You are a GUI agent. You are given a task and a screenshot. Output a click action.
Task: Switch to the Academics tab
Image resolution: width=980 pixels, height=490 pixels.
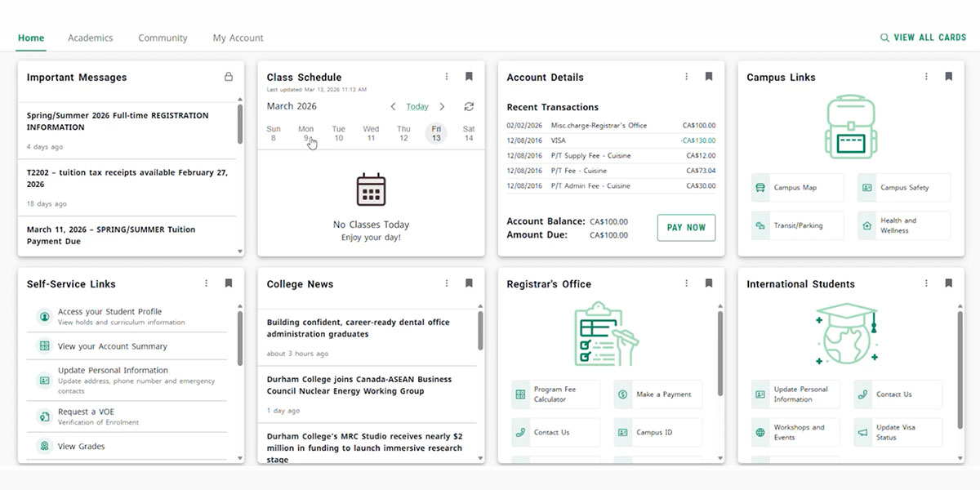coord(91,38)
